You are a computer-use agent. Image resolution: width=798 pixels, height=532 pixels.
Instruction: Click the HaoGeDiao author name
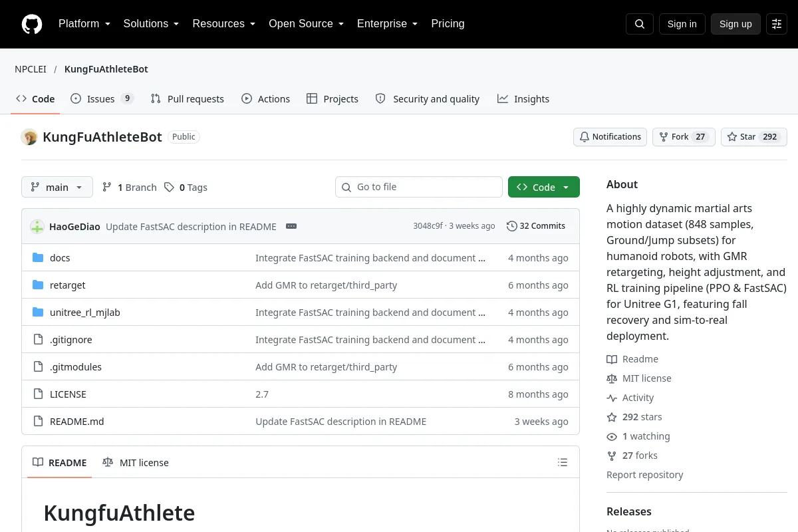click(74, 227)
